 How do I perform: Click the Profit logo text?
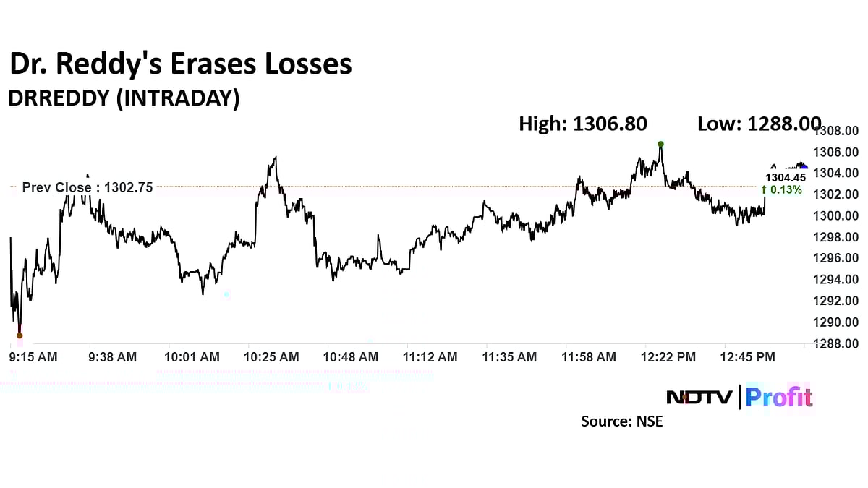click(x=779, y=397)
